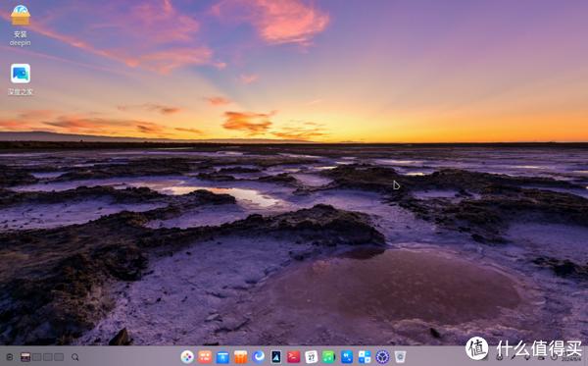The height and width of the screenshot is (366, 588).
Task: Open the blue-and-white tiles app icon
Action: [365, 356]
